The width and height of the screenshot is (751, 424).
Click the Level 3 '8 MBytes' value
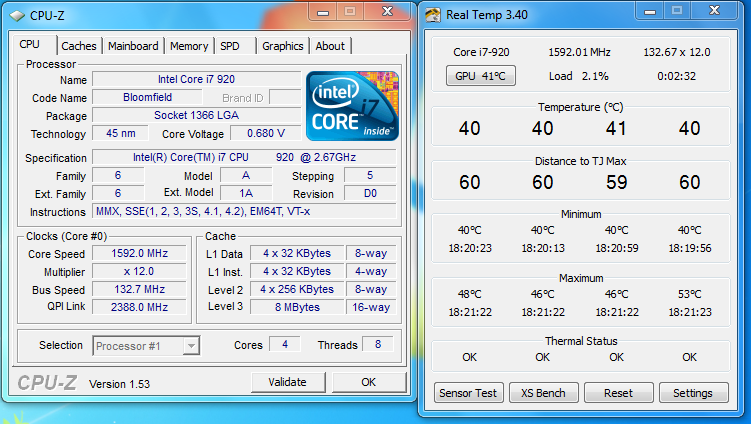[x=297, y=307]
